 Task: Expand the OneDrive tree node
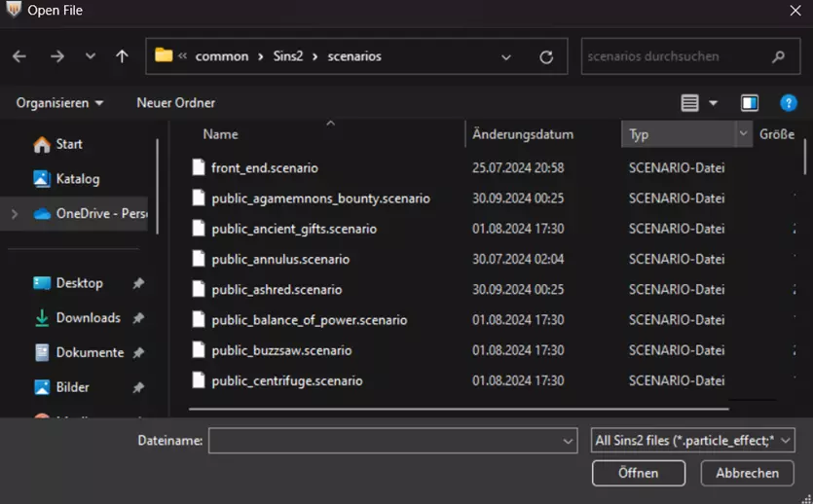(x=14, y=214)
